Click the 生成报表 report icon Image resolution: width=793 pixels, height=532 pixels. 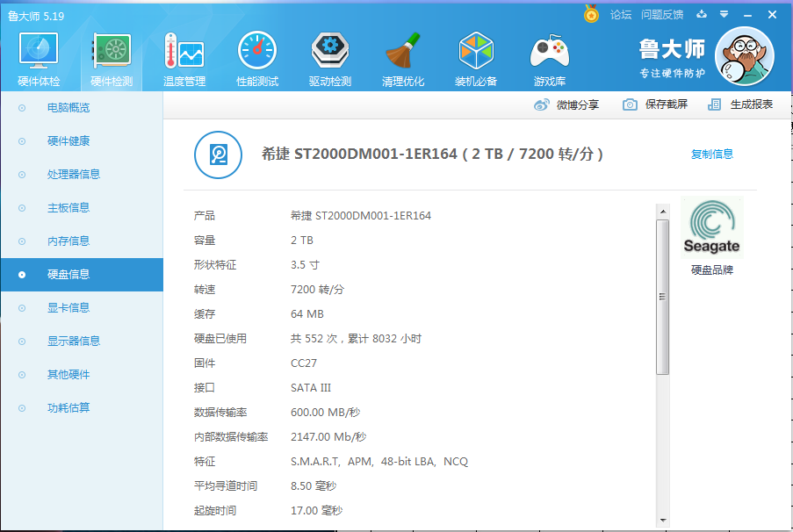pos(714,104)
